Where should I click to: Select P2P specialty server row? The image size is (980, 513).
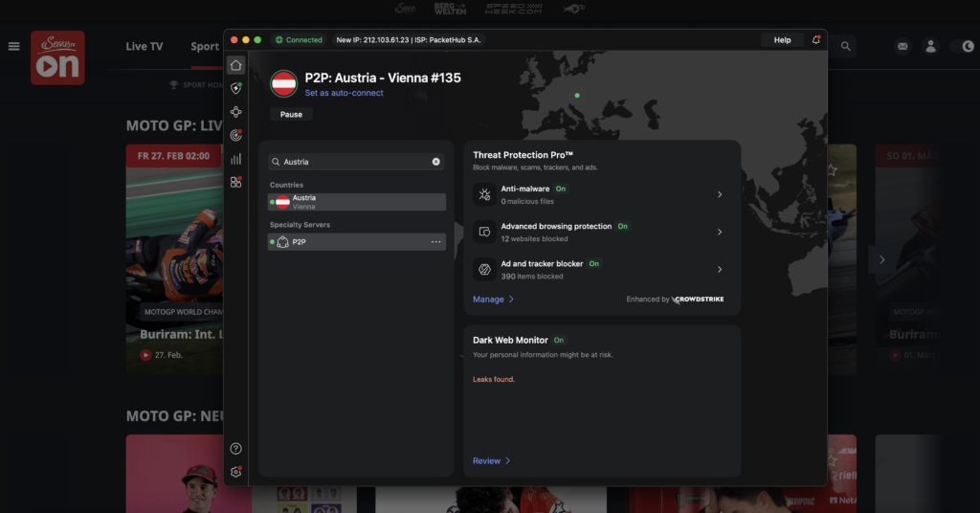point(357,242)
